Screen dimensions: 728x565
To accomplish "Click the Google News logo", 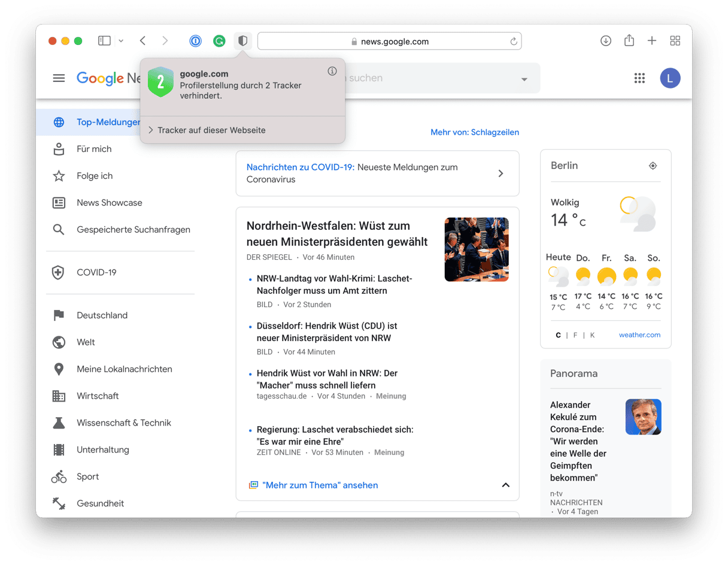I will [108, 78].
